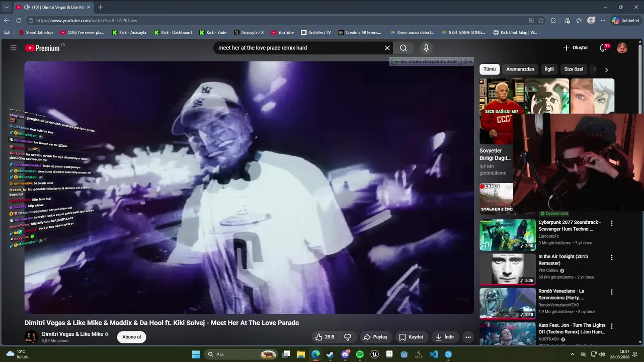Like the video (25 B)
This screenshot has height=362, width=644.
pyautogui.click(x=325, y=337)
